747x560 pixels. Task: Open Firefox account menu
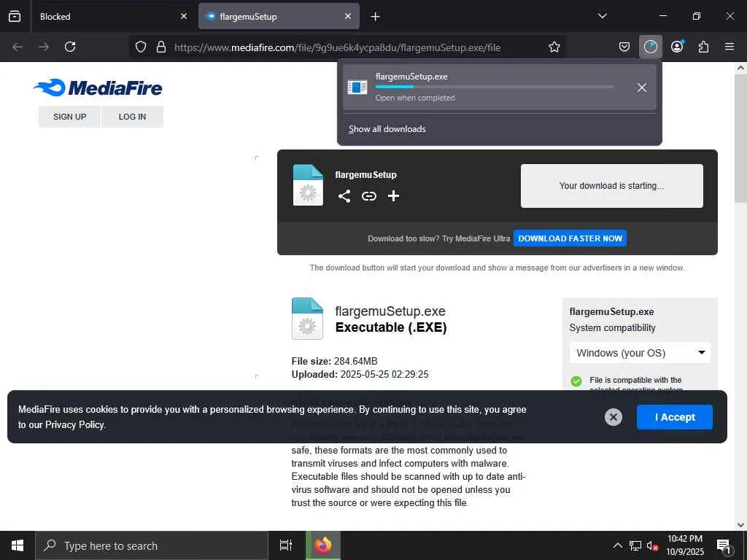tap(677, 47)
